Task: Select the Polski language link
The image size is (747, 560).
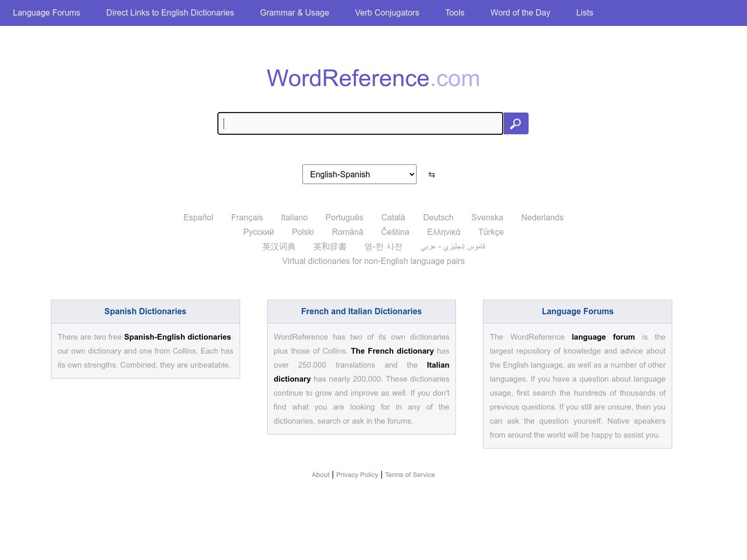Action: pos(303,232)
